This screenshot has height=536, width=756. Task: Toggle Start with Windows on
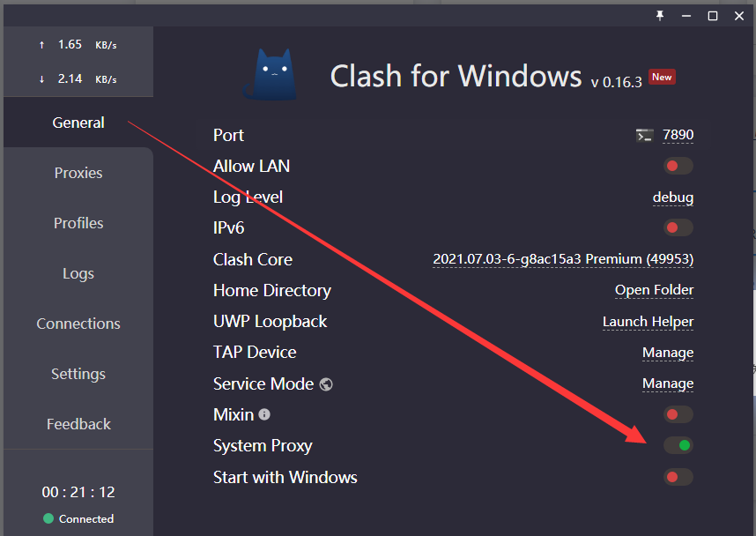[x=678, y=477]
